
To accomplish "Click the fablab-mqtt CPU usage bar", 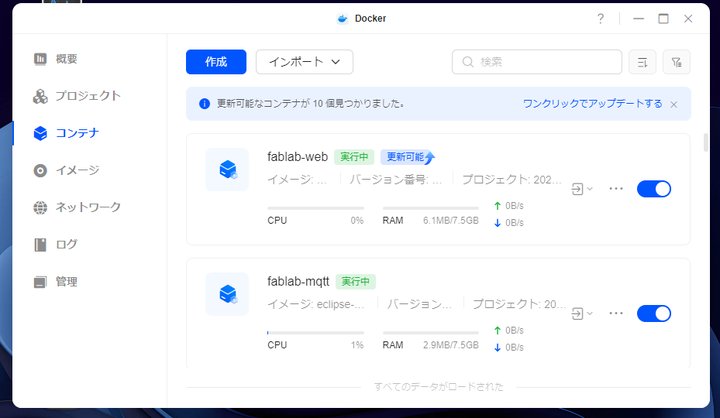I will click(315, 333).
